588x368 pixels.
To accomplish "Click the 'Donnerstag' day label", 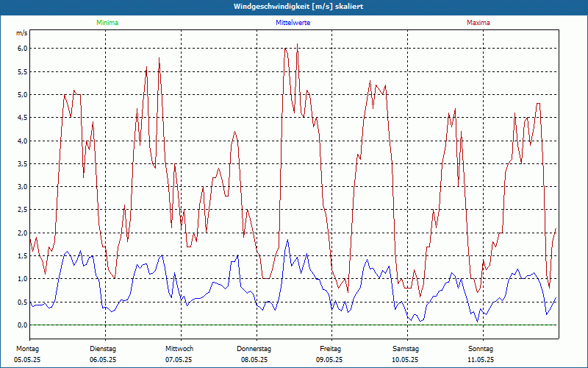I will 254,349.
